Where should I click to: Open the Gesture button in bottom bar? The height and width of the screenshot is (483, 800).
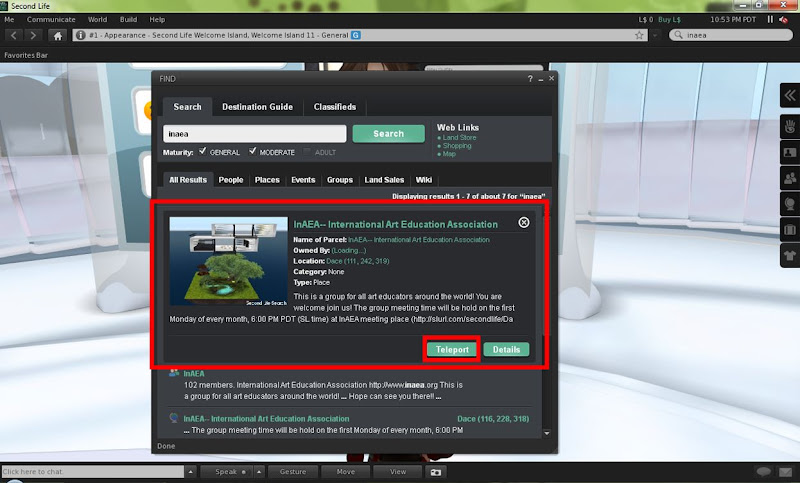[x=293, y=472]
